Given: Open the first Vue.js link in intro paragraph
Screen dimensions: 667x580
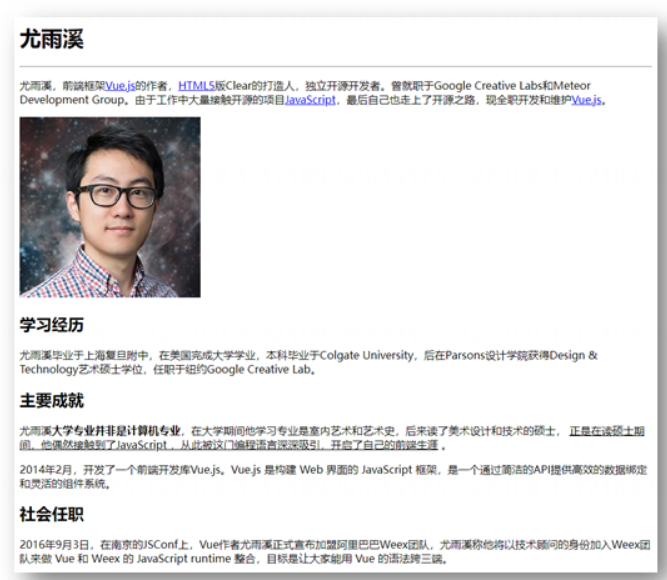Looking at the screenshot, I should [x=120, y=86].
